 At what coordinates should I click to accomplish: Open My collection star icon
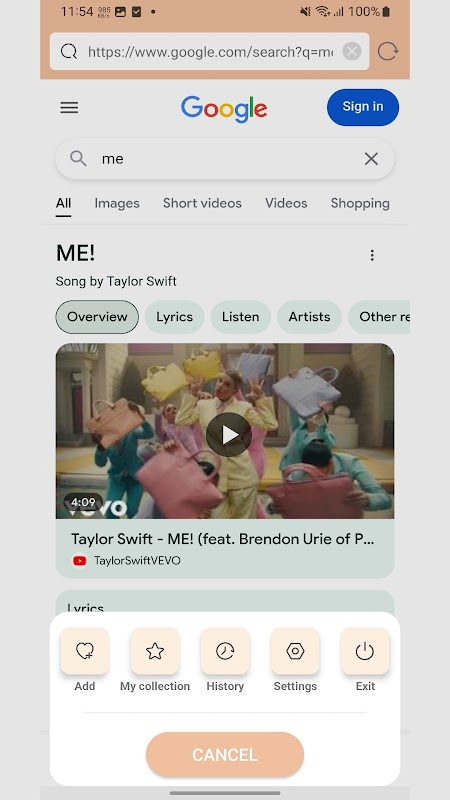click(155, 651)
